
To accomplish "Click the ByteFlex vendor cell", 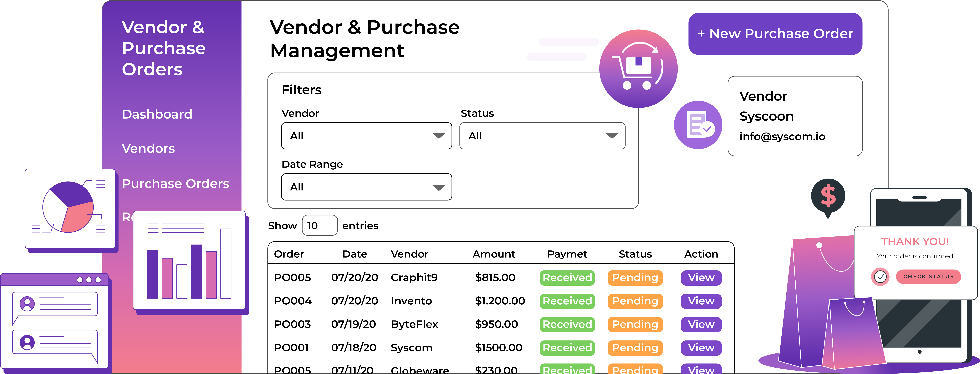I will (414, 324).
